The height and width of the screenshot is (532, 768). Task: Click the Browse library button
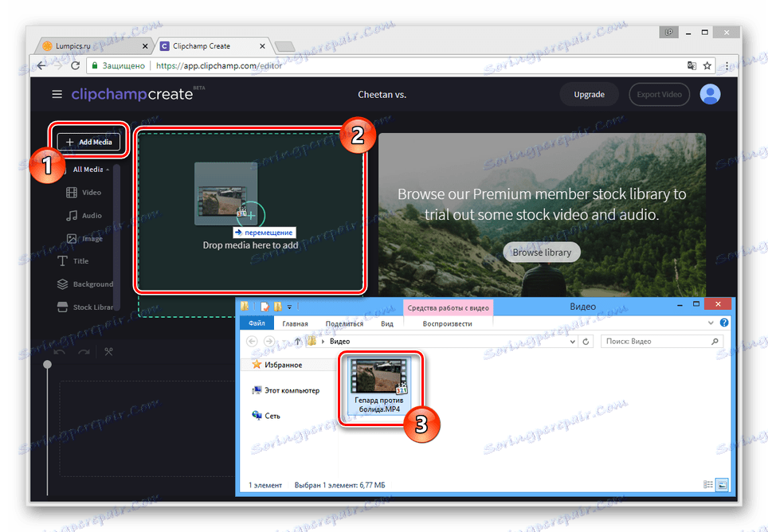[542, 252]
